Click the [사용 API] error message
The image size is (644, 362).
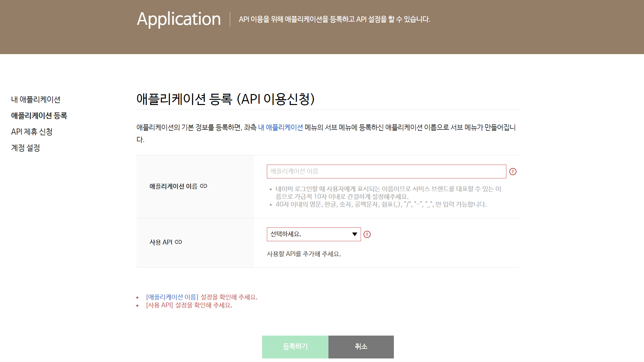[160, 305]
